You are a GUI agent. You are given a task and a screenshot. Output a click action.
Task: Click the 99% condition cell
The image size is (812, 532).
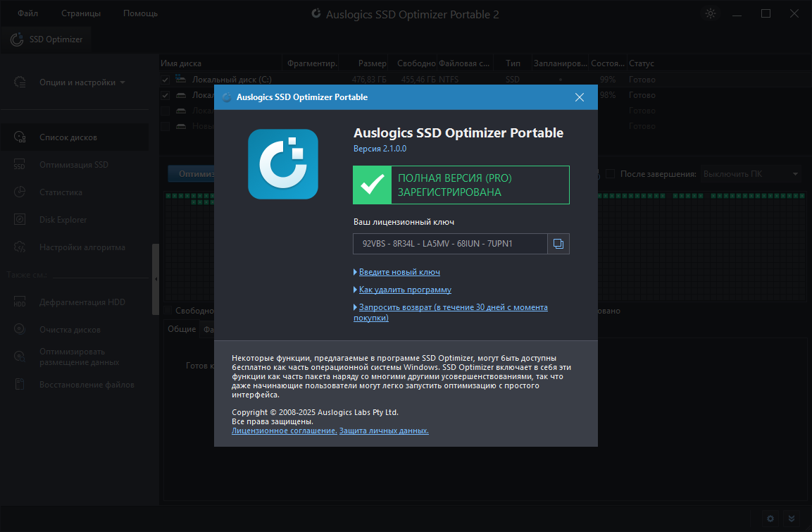(x=608, y=80)
